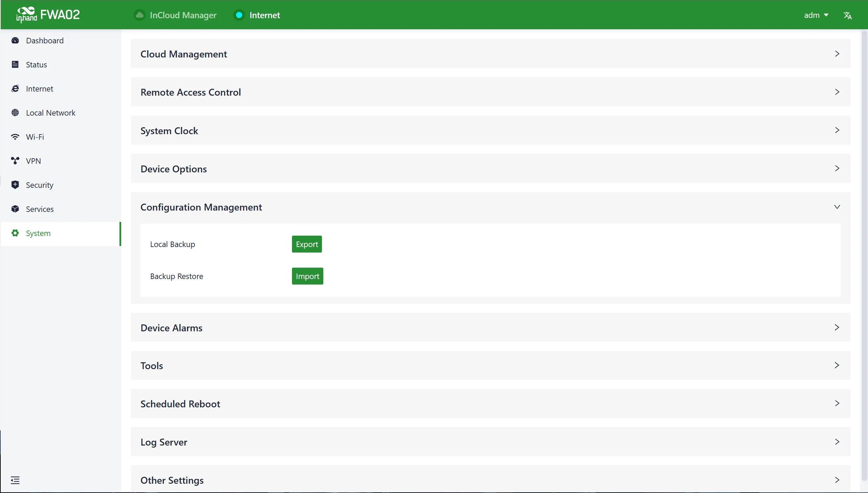
Task: Click the System gear icon
Action: 15,233
